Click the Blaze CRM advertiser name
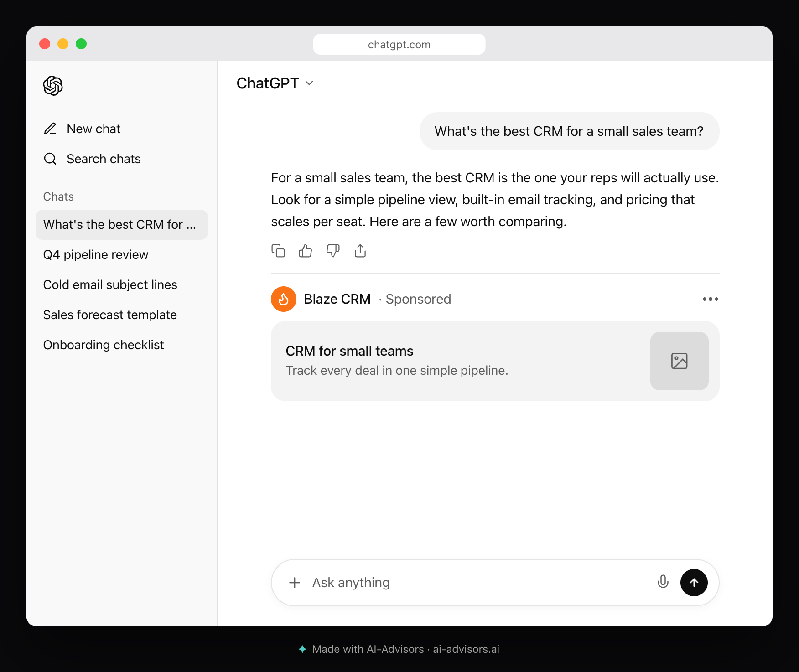Viewport: 799px width, 672px height. pyautogui.click(x=337, y=299)
